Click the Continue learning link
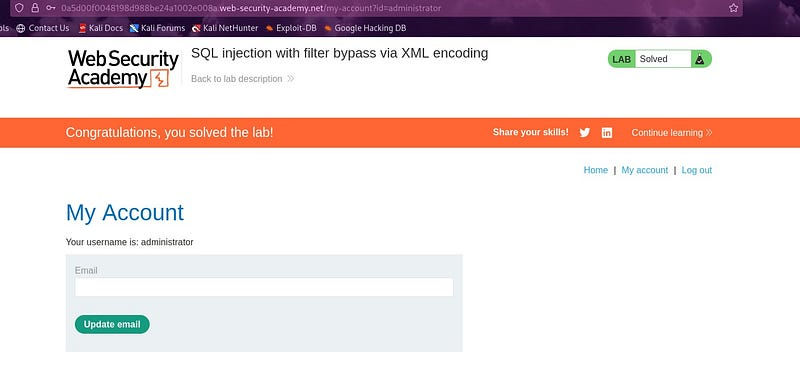 671,133
